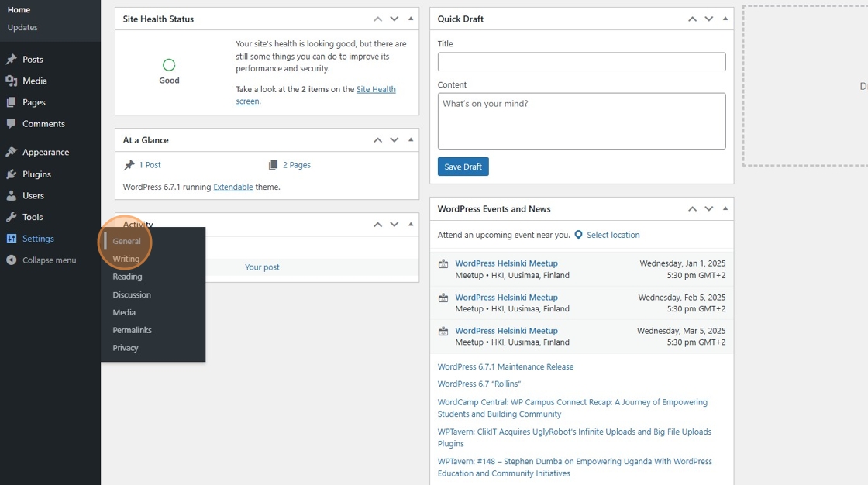Viewport: 868px width, 485px height.
Task: Open the 2 Pages link
Action: tap(297, 165)
